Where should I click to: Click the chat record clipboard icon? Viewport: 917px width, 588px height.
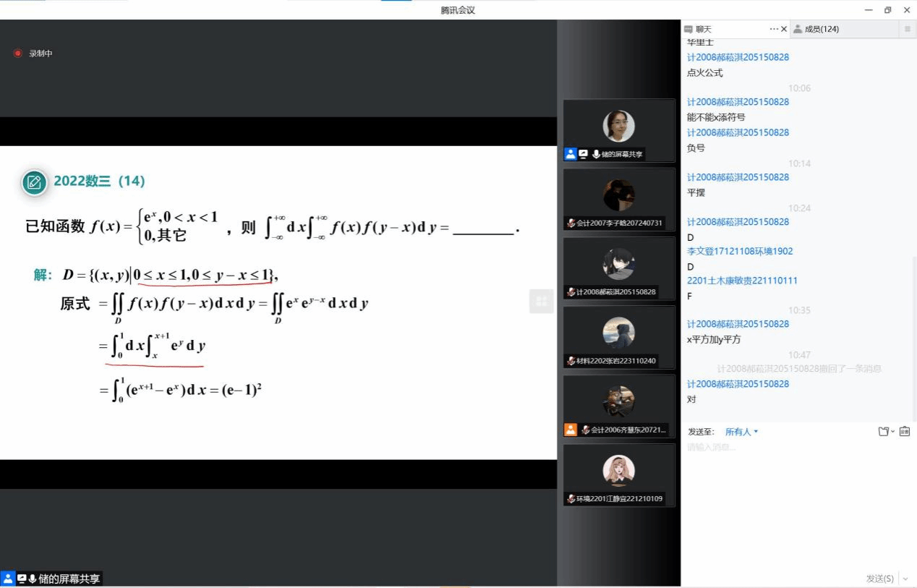coord(905,432)
